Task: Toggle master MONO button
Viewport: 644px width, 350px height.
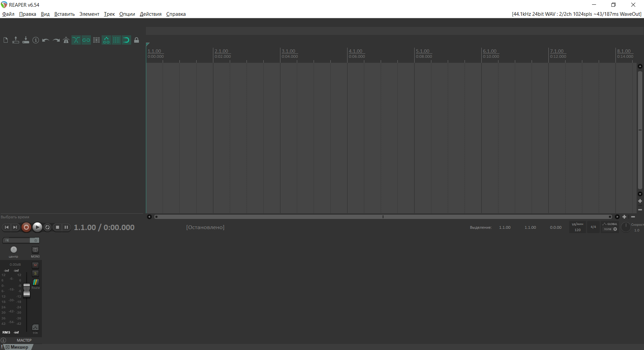Action: pyautogui.click(x=35, y=250)
